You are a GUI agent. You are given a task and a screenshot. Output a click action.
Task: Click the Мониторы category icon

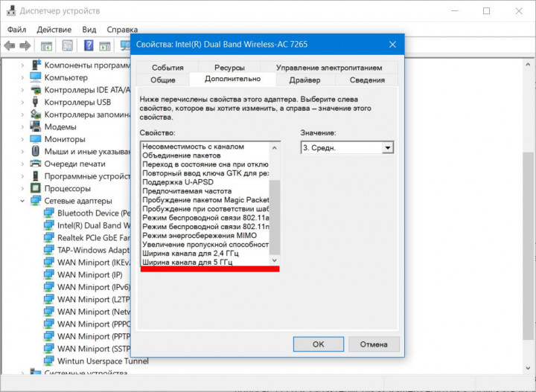point(36,139)
